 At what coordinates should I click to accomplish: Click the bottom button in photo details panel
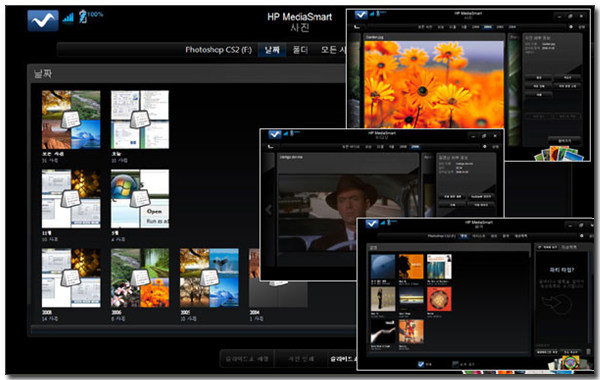pyautogui.click(x=564, y=141)
